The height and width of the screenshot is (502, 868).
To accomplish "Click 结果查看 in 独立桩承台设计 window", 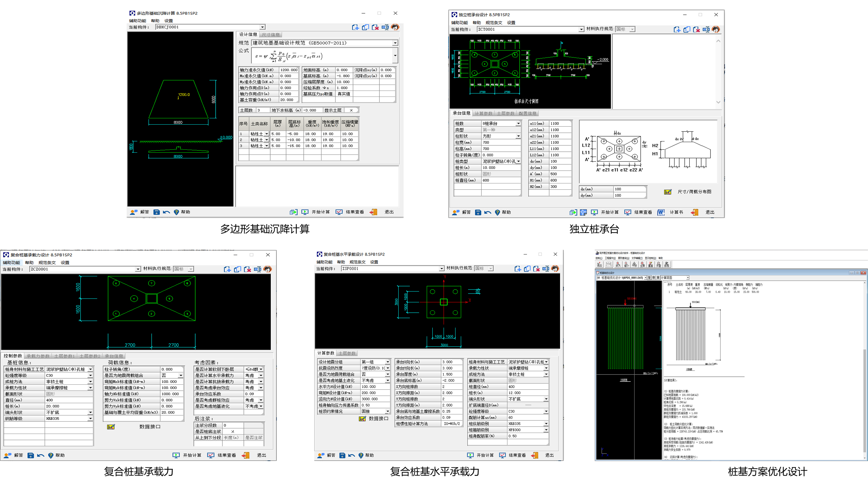I will tap(643, 212).
